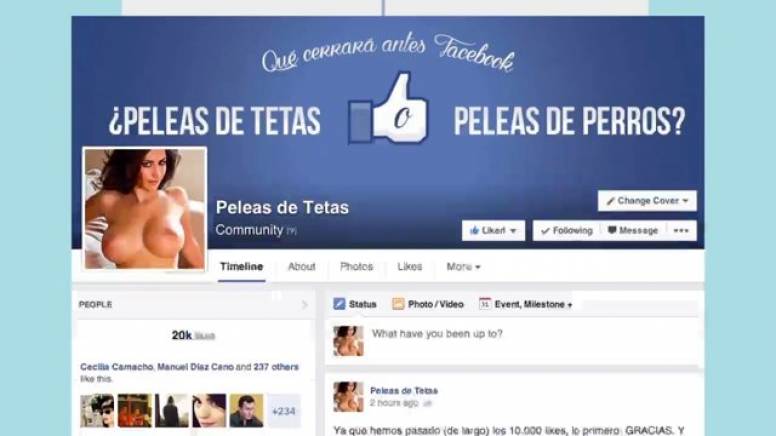Open the Photos tab
The height and width of the screenshot is (436, 776).
point(356,267)
